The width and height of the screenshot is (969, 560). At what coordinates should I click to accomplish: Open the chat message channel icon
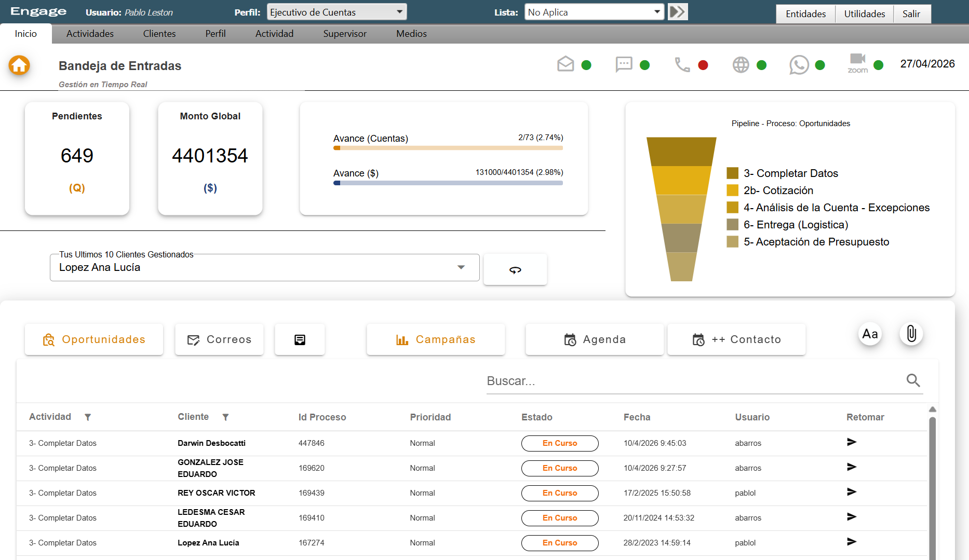pyautogui.click(x=624, y=64)
